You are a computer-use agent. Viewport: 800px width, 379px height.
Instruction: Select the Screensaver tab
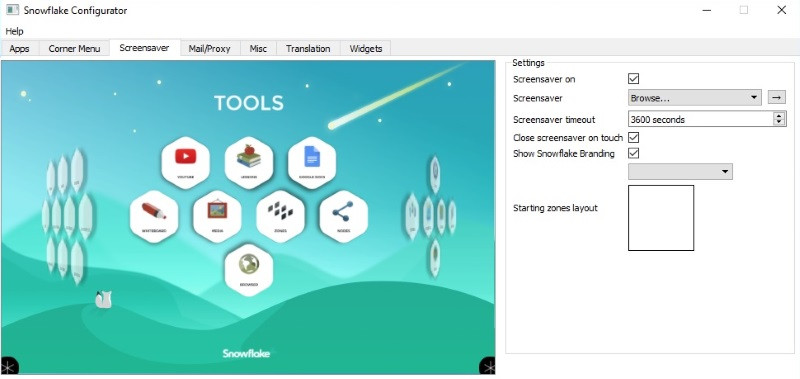pos(144,48)
